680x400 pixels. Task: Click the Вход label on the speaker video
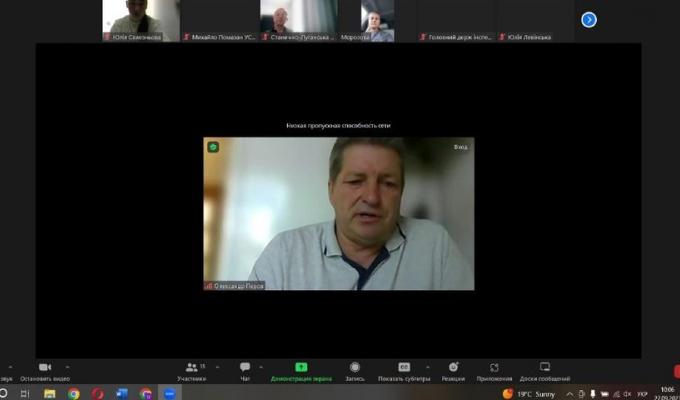(461, 147)
